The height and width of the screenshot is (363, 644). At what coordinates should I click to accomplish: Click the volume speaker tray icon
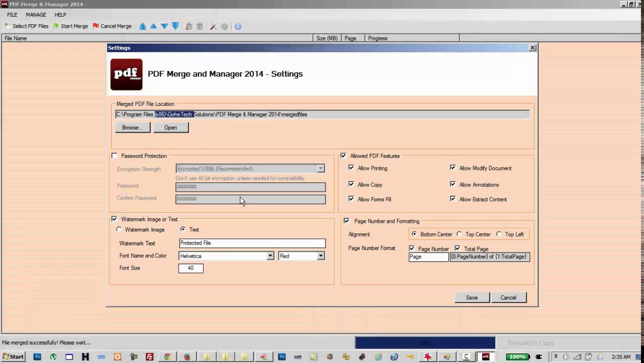coord(565,357)
